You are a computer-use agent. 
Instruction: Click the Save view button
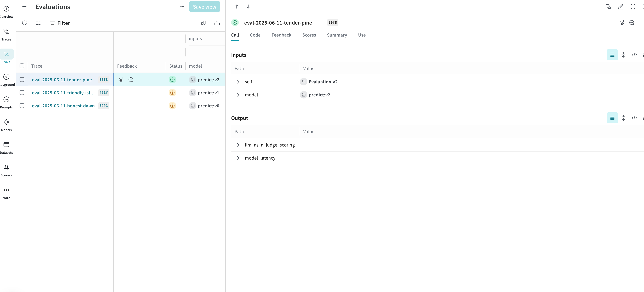pyautogui.click(x=204, y=7)
